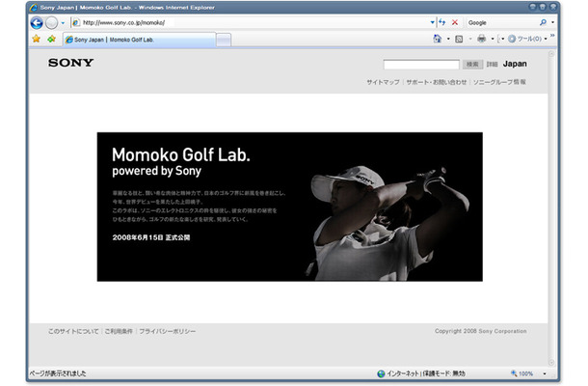This screenshot has height=386, width=588.
Task: Open the ソニーグループ情報 link
Action: tap(499, 82)
